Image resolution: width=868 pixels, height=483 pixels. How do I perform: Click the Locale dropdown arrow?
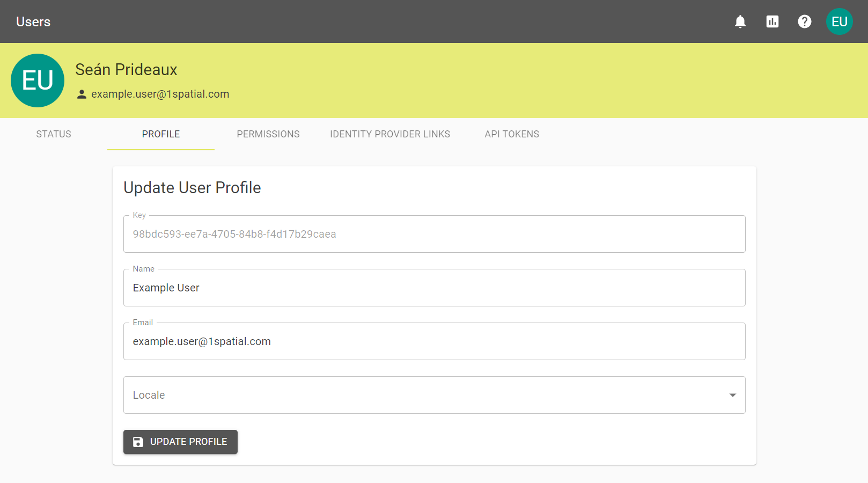coord(733,395)
